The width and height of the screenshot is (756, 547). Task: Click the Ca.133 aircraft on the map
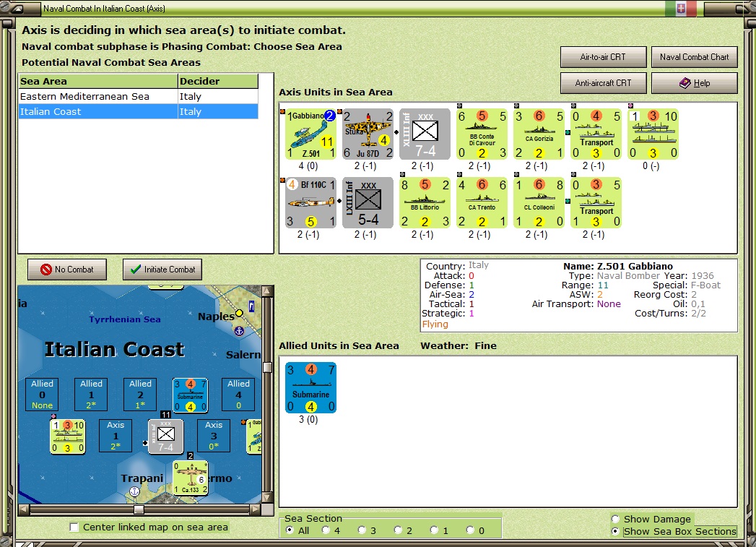pos(191,478)
